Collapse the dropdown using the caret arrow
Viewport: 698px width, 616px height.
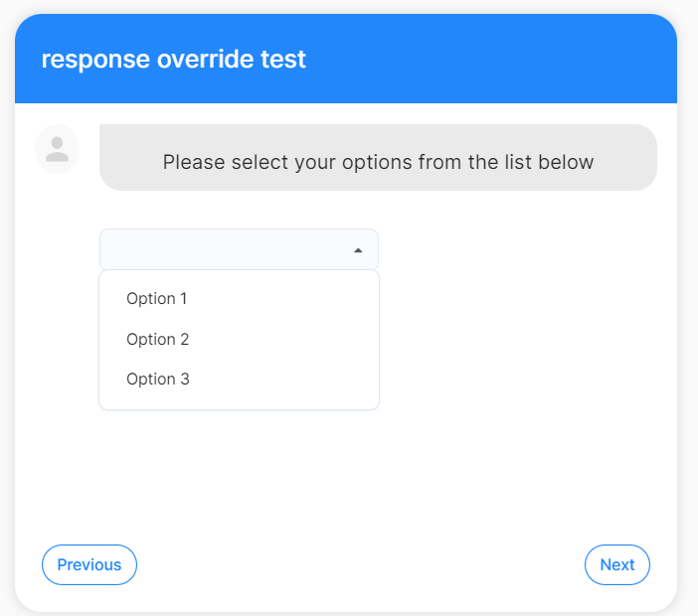pyautogui.click(x=358, y=250)
